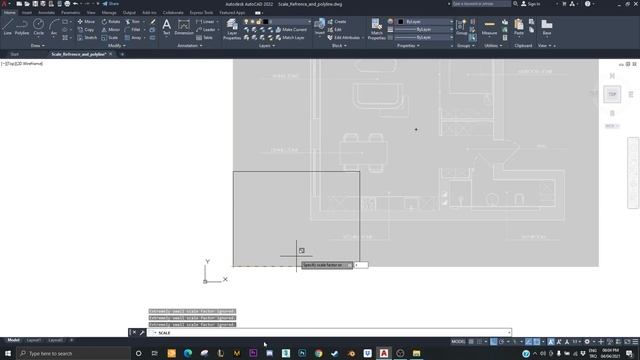Toggle ortho mode in status bar
Viewport: 640px width, 360px height.
(x=494, y=342)
